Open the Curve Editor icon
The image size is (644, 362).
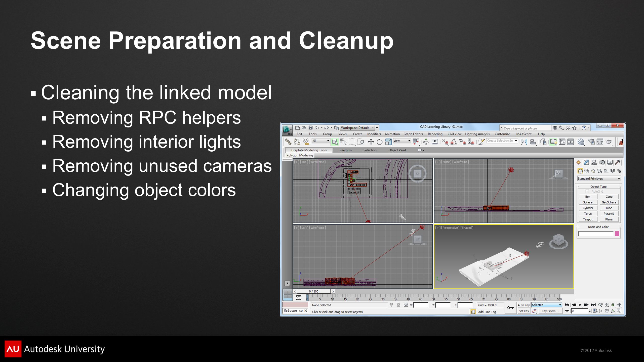pos(562,142)
